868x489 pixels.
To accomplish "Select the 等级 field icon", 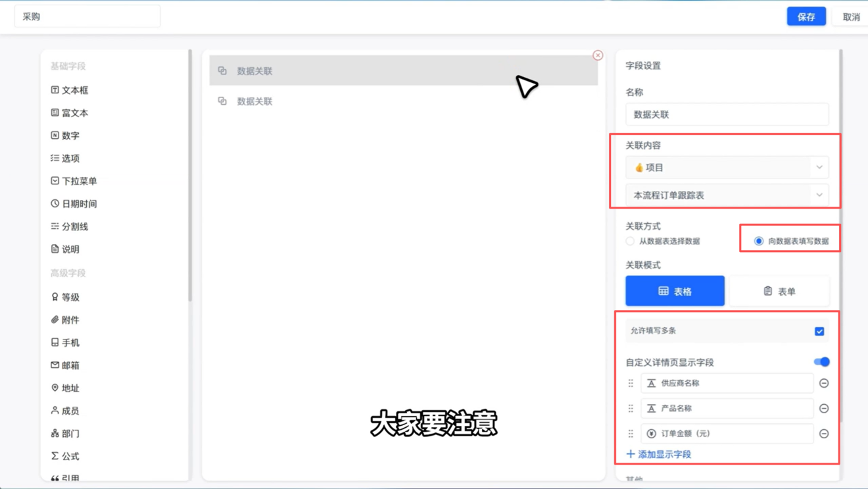I will click(55, 297).
